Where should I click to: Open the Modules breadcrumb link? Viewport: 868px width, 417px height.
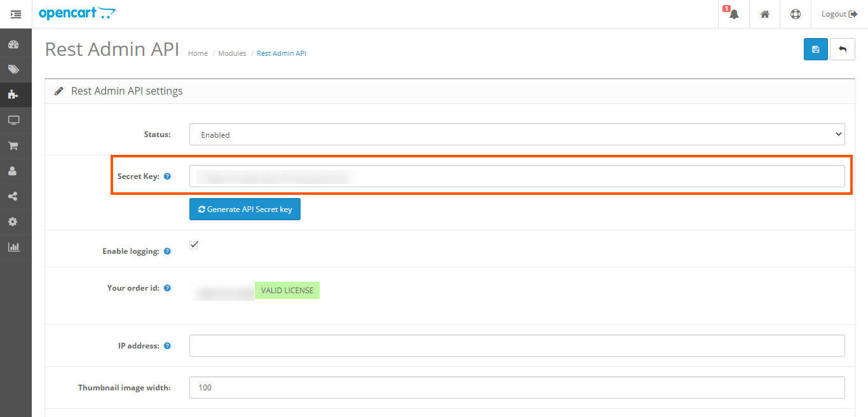coord(232,53)
